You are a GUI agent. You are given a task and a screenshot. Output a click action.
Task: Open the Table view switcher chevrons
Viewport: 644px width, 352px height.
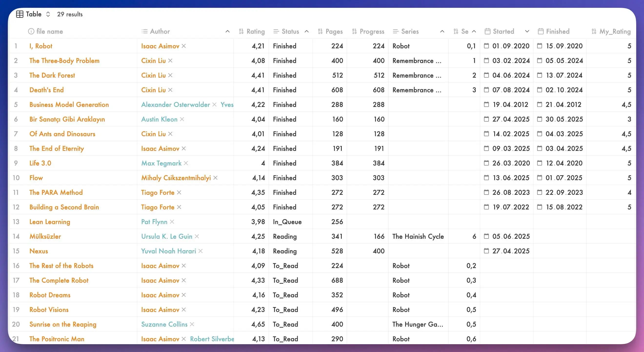(x=48, y=14)
